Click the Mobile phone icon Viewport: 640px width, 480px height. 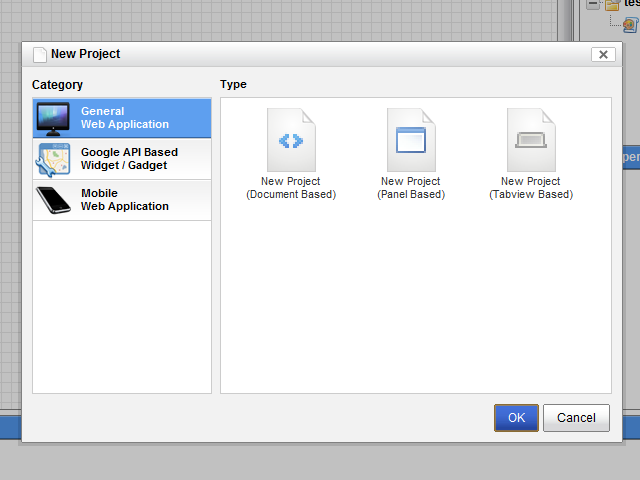coord(54,200)
